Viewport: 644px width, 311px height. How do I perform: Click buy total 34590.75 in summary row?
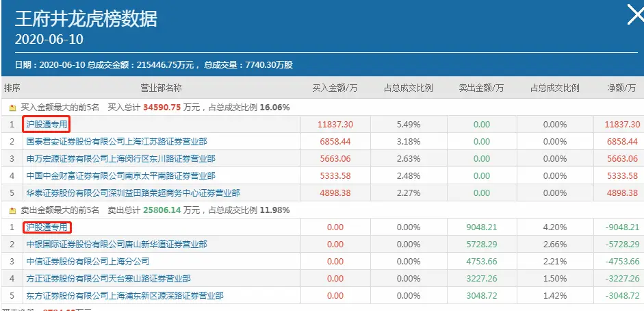coord(161,108)
